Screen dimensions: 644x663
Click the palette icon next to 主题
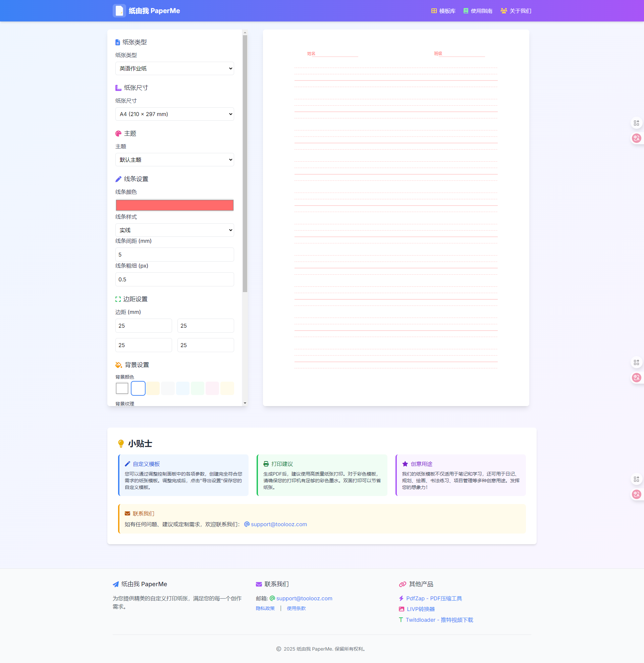[x=118, y=133]
